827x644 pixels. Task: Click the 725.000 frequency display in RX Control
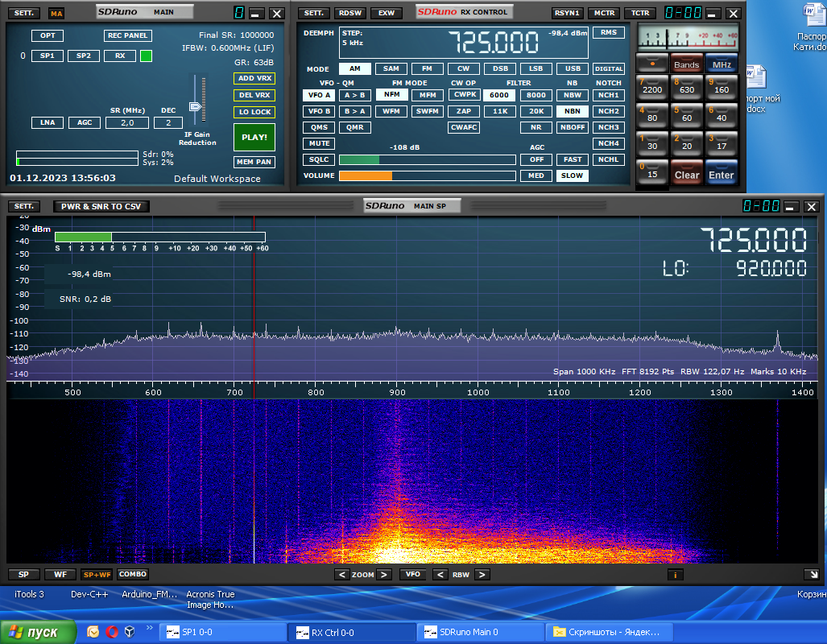click(493, 42)
